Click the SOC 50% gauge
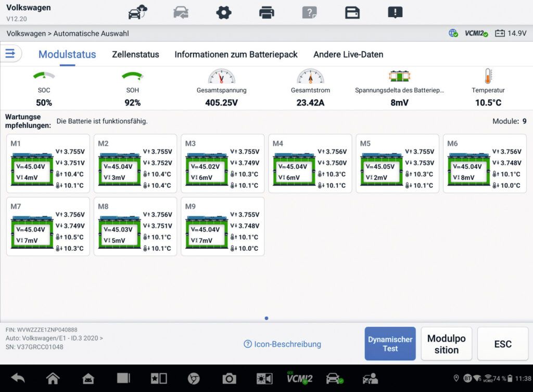 44,88
